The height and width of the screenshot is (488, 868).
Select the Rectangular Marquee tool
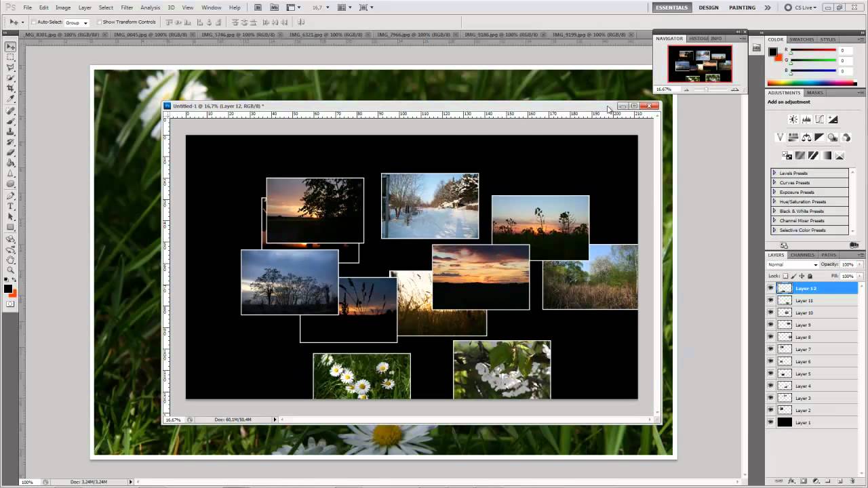[11, 57]
